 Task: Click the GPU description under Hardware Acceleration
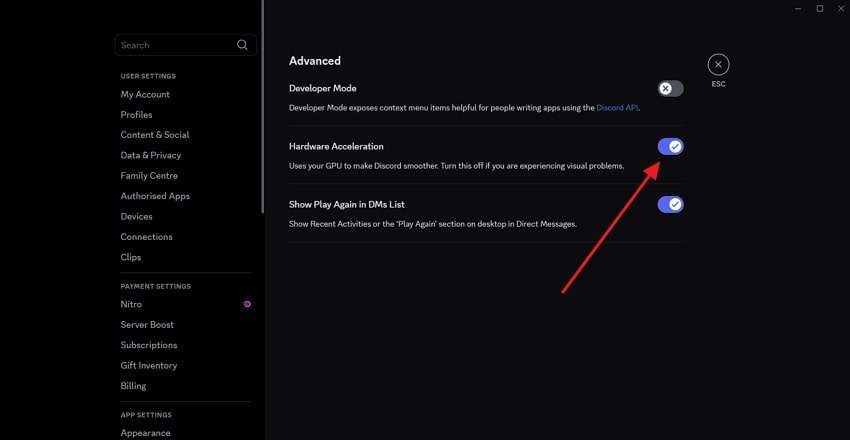pos(456,166)
